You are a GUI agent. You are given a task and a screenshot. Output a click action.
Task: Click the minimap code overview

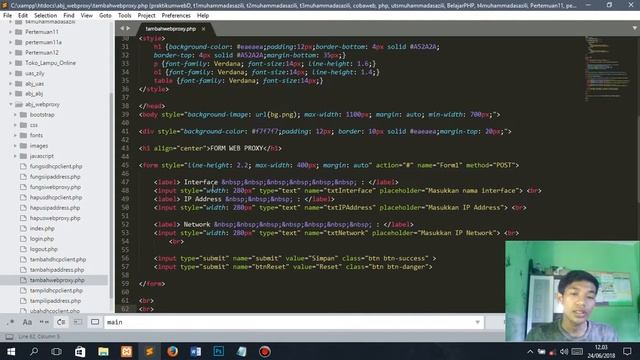tap(608, 69)
